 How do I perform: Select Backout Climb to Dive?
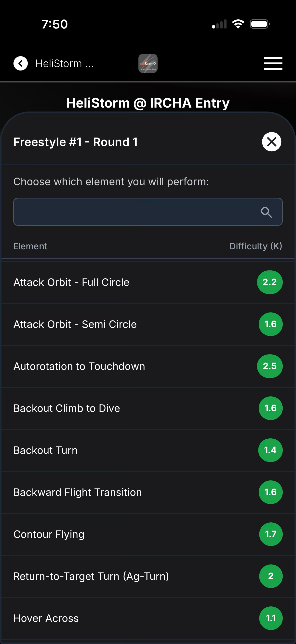148,408
